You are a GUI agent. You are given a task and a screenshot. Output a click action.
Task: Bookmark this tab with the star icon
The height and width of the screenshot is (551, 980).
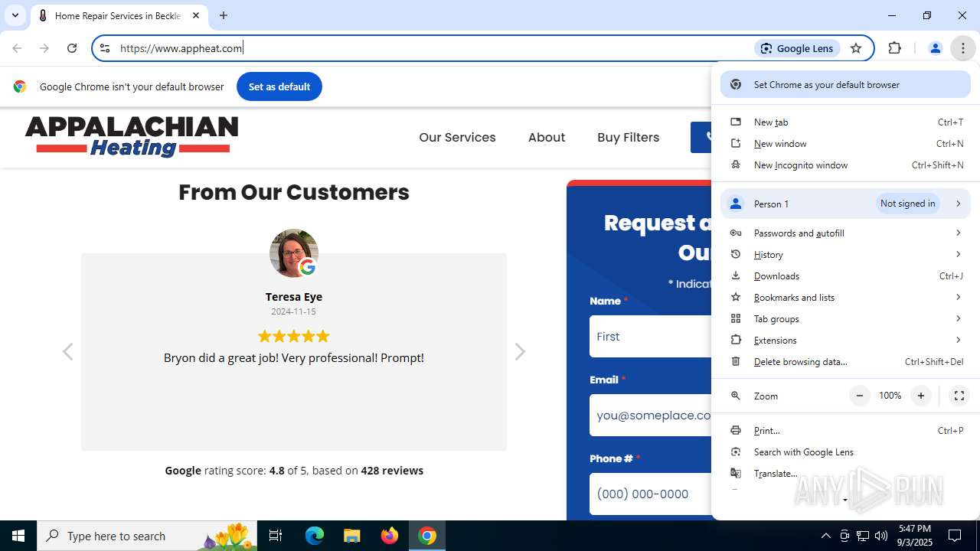tap(856, 48)
